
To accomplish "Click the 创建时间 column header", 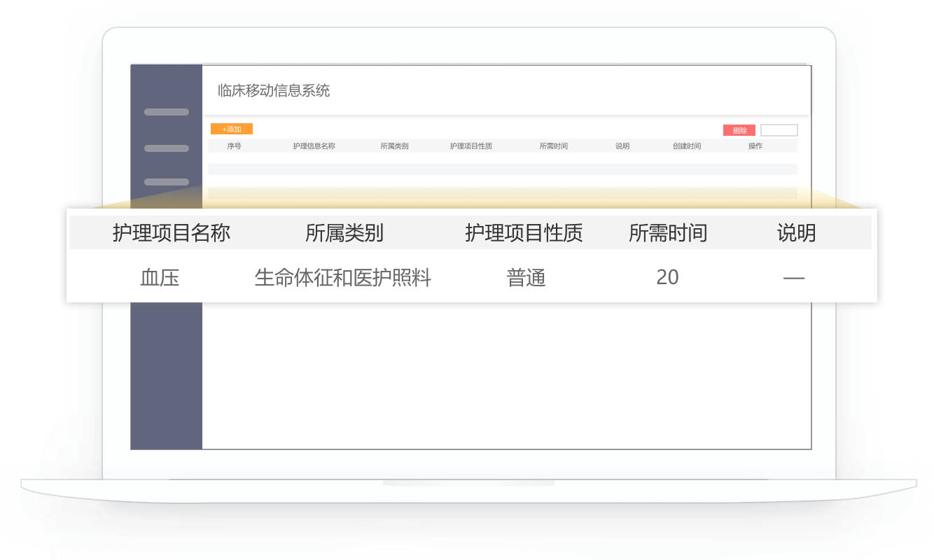I will (x=687, y=146).
